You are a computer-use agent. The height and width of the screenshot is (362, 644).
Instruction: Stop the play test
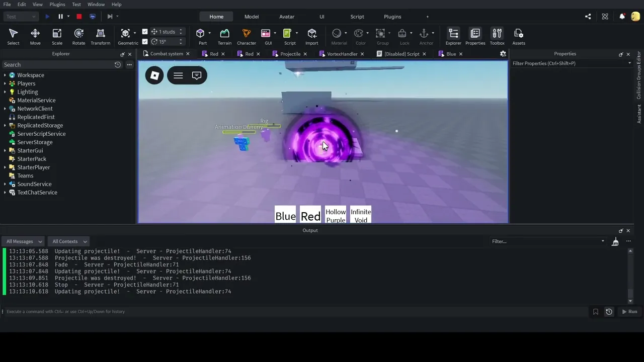[79, 17]
